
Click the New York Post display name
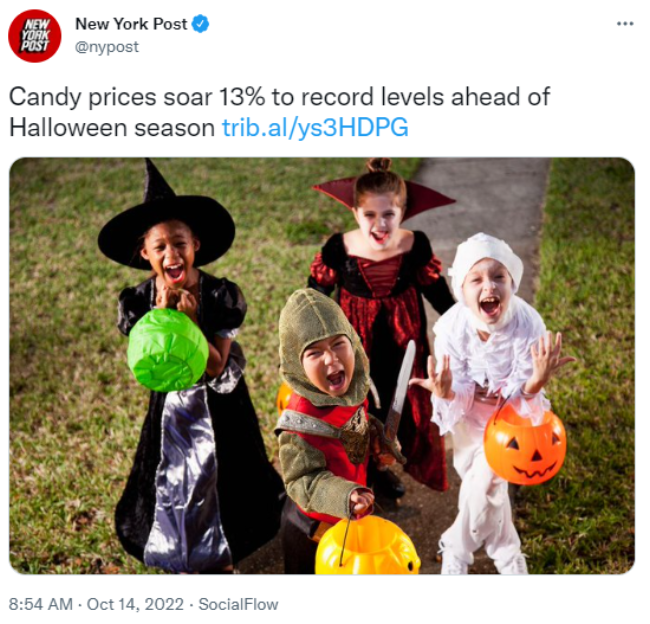click(131, 24)
